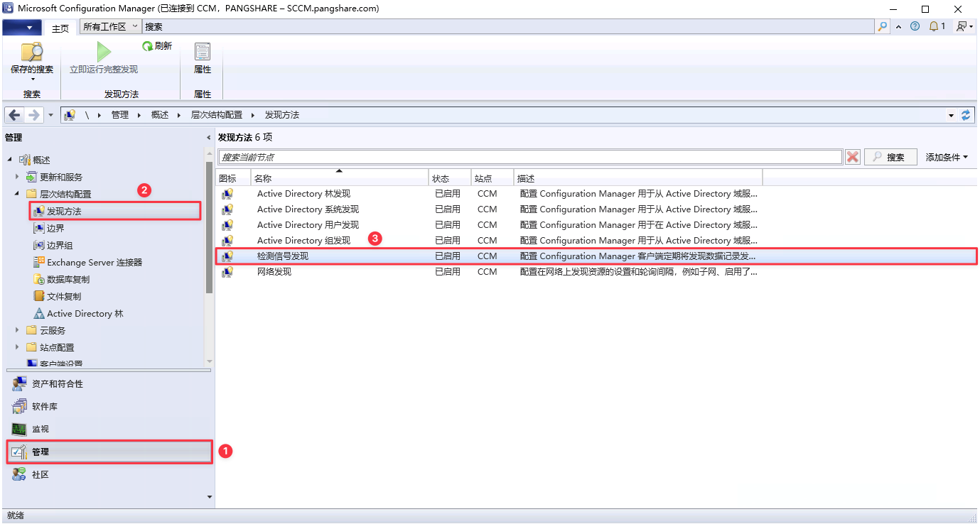Click the green 立即运行完整发现 play icon
This screenshot has width=980, height=524.
[x=104, y=52]
